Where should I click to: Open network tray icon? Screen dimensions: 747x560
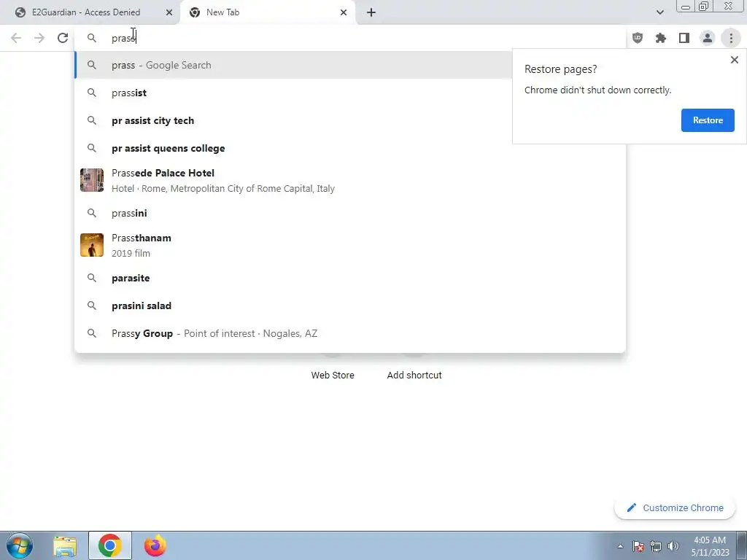tap(656, 546)
